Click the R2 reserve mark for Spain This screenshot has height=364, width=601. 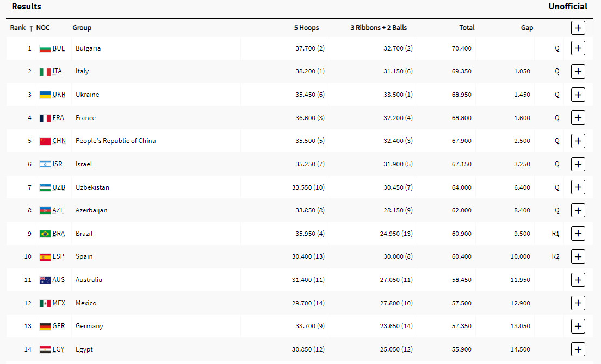coord(555,257)
